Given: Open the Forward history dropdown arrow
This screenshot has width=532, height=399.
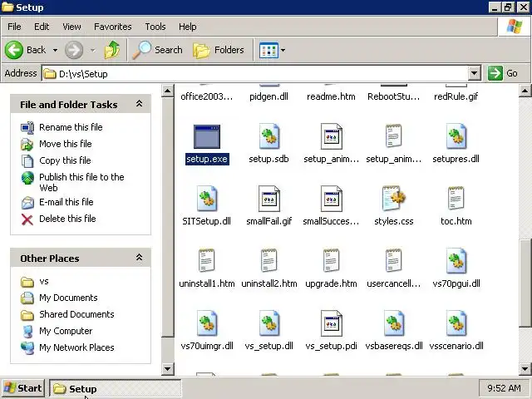Looking at the screenshot, I should (92, 50).
